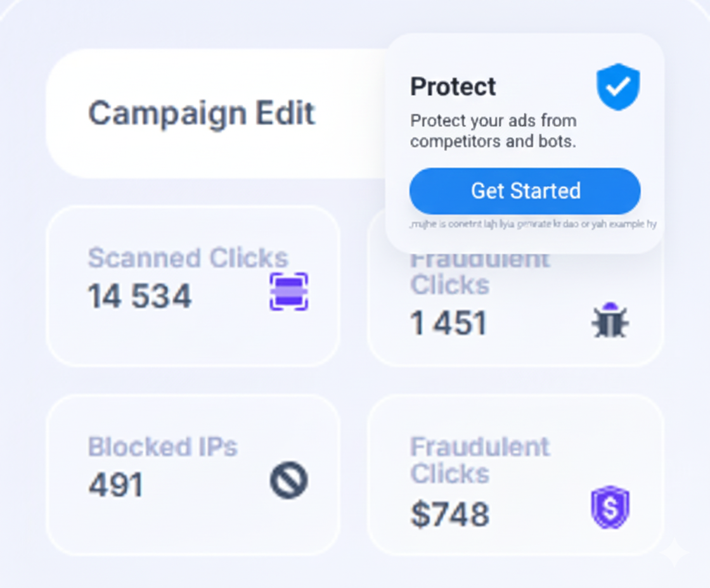
Task: Click the sparkle icon in the corner
Action: pyautogui.click(x=673, y=553)
